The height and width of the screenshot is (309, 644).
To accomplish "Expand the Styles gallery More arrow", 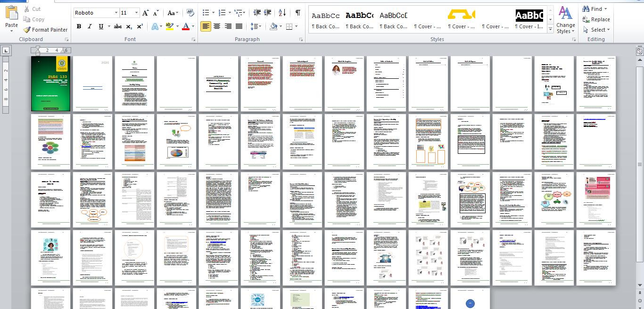I will point(550,29).
